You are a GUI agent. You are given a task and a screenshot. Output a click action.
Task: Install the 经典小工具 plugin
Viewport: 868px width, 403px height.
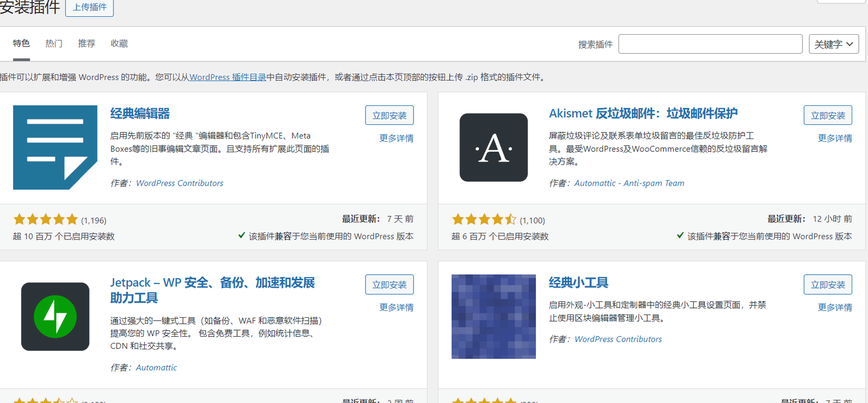tap(828, 285)
